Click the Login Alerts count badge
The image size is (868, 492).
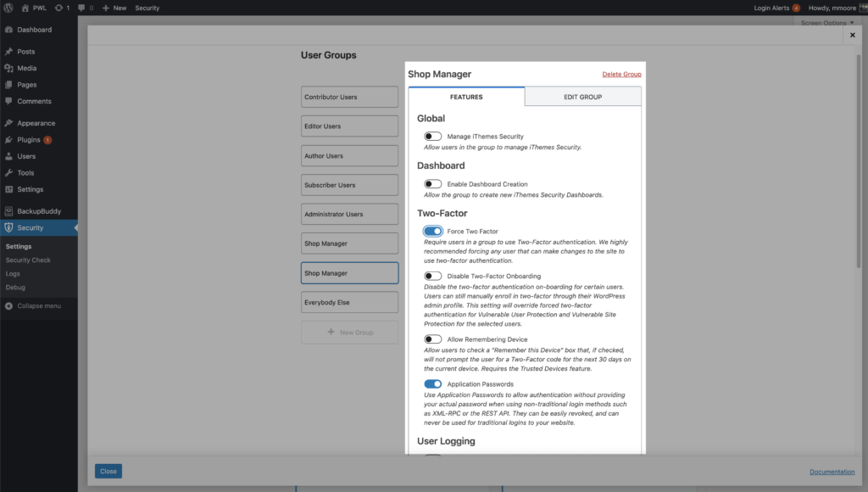coord(796,8)
